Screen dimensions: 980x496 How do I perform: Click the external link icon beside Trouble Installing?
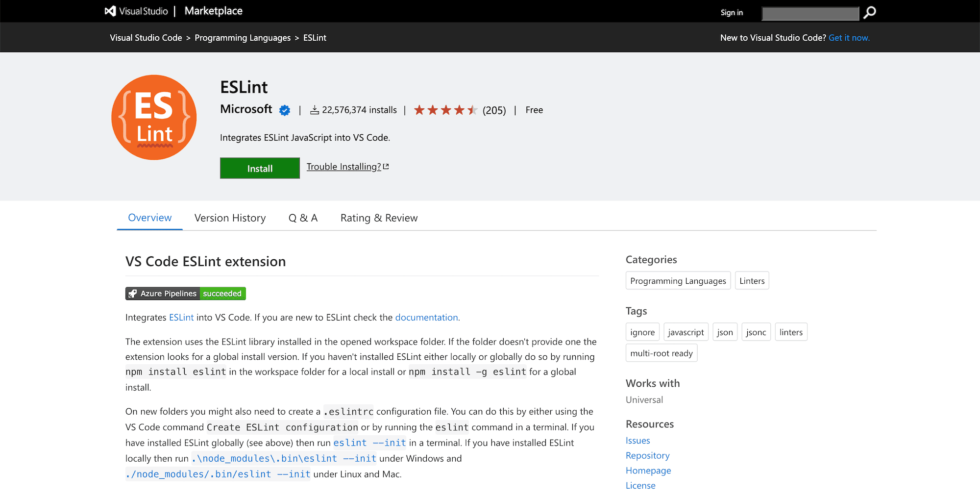[x=386, y=167]
